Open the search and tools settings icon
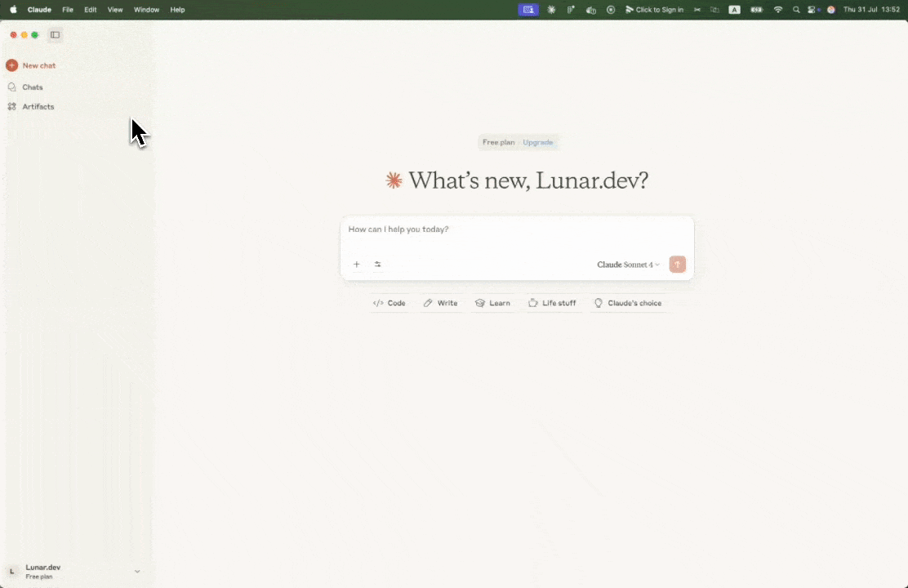 point(377,264)
